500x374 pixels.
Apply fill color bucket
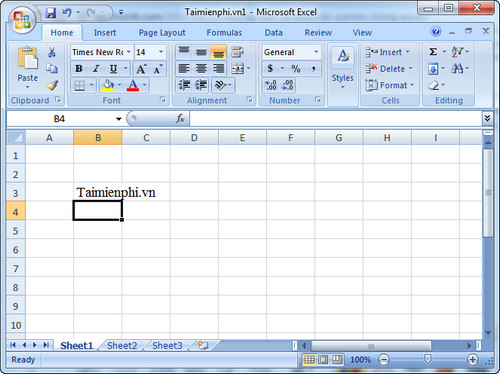click(108, 85)
